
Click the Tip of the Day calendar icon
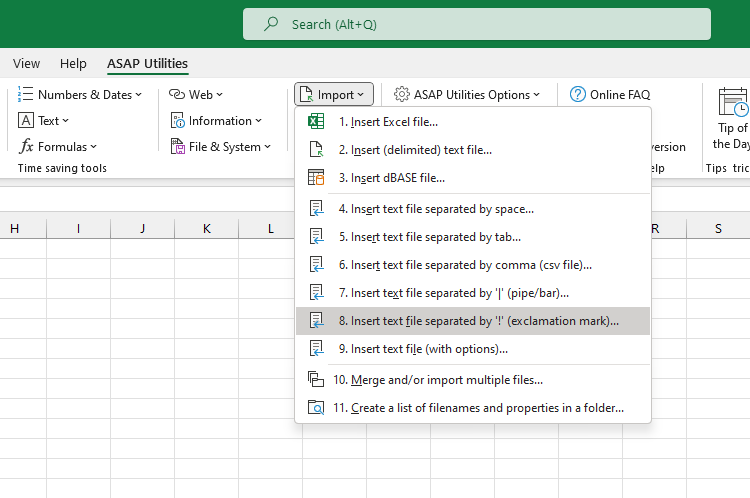point(733,101)
